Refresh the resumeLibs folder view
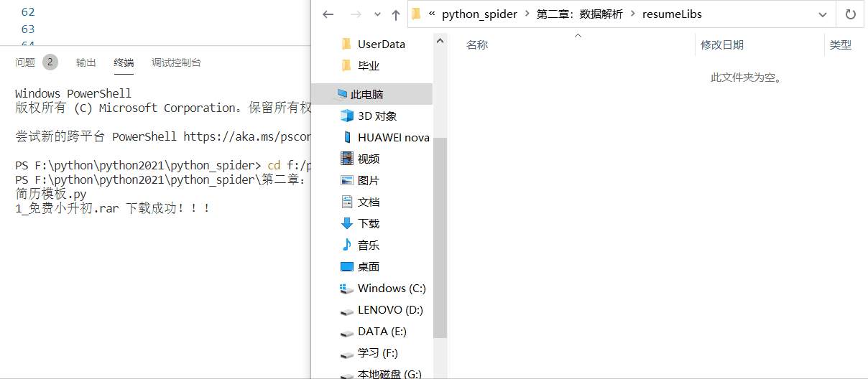Viewport: 868px width, 379px height. tap(851, 14)
